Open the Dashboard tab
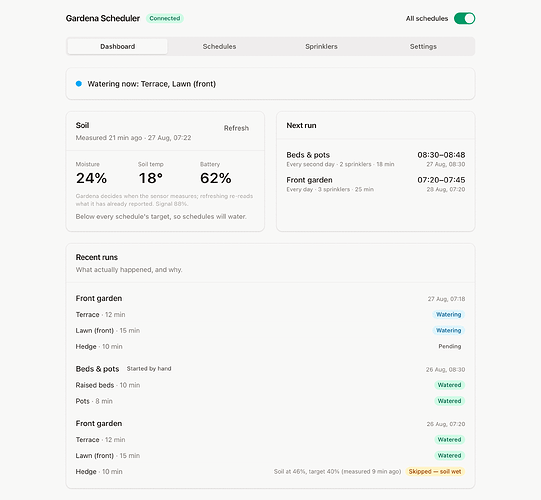The image size is (541, 500). pos(118,46)
